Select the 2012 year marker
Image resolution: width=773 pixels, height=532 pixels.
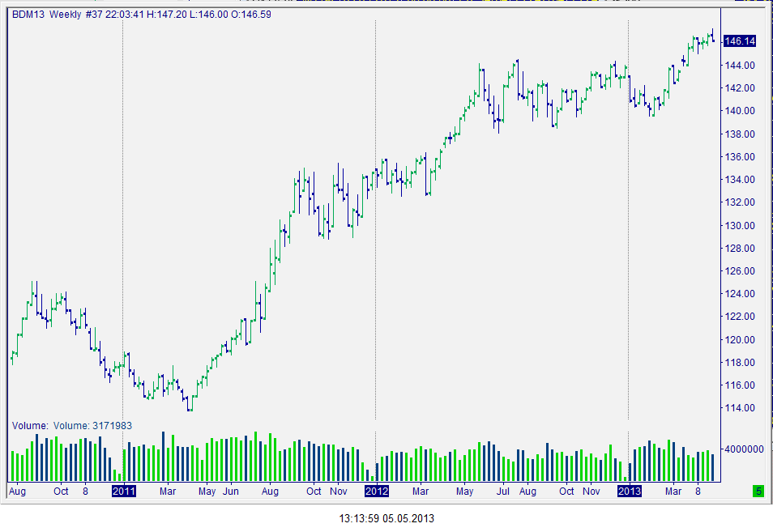pos(377,492)
